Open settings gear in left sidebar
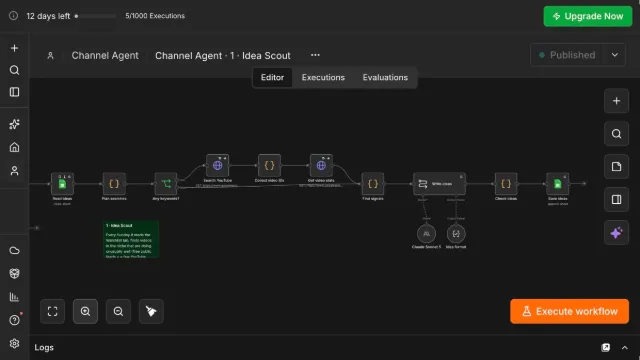Image resolution: width=640 pixels, height=360 pixels. (x=14, y=343)
